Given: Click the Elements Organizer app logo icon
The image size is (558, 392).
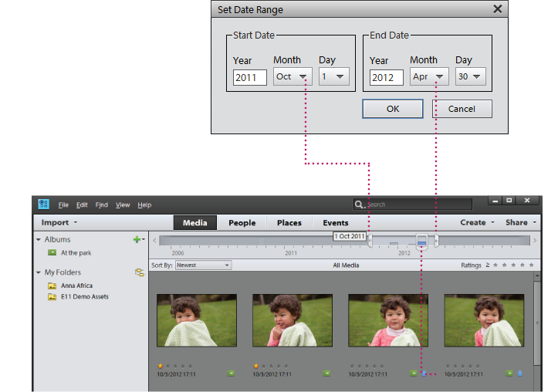Looking at the screenshot, I should [x=43, y=204].
